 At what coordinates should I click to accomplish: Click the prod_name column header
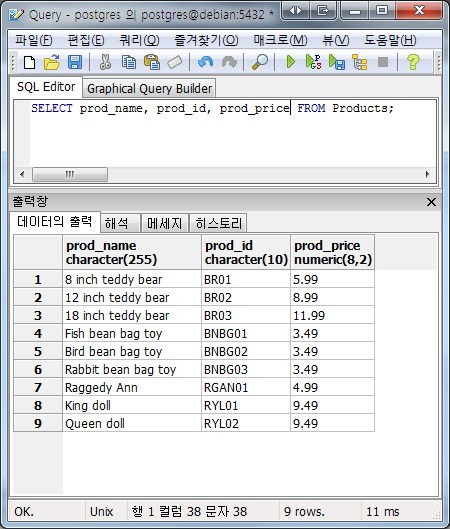132,252
